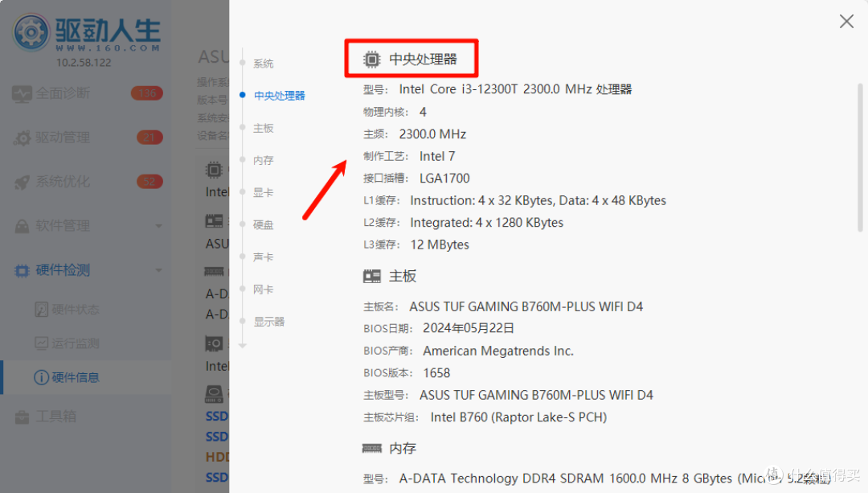Select the L2缓存 Integrated 4 x 1280 KBytes value
This screenshot has height=493, width=868.
pos(486,223)
